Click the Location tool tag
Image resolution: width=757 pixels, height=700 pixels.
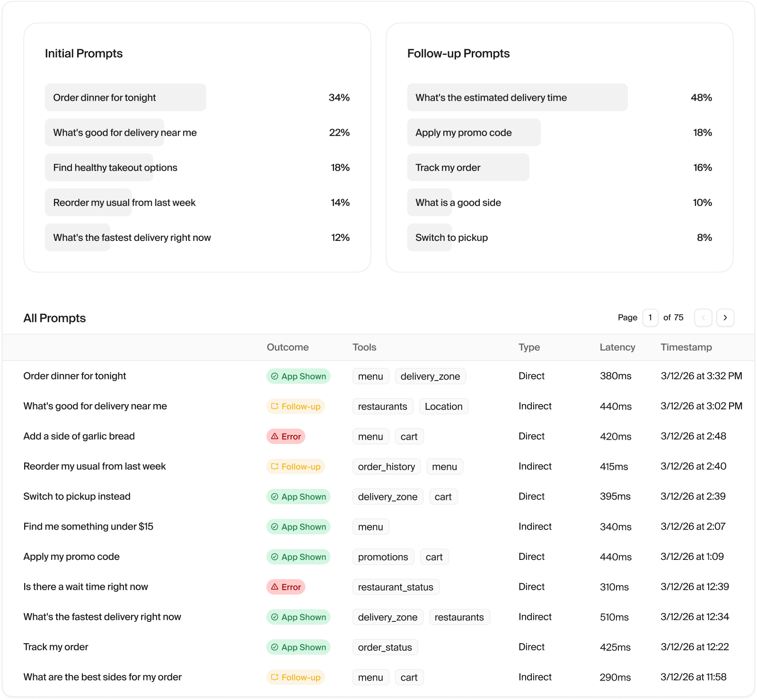443,407
